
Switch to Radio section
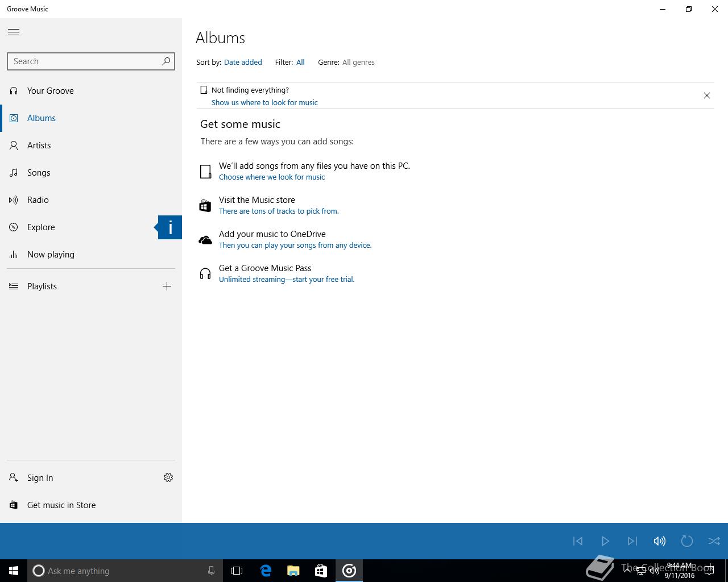pyautogui.click(x=91, y=200)
